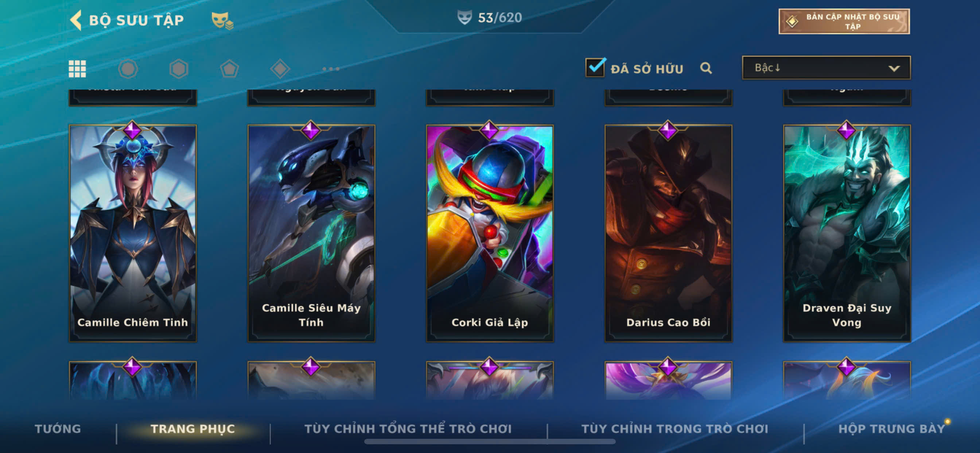The image size is (980, 453).
Task: Filter skins by the pentagon rarity icon
Action: (x=229, y=69)
